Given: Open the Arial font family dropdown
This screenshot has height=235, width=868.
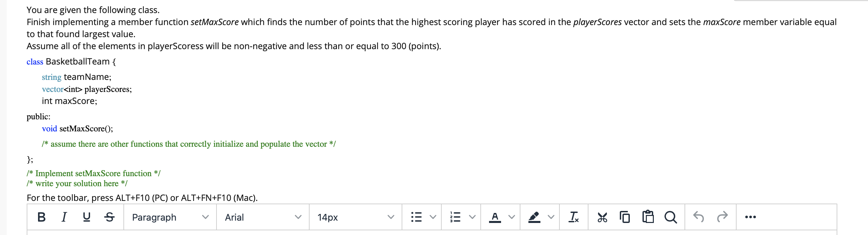Looking at the screenshot, I should (x=263, y=217).
